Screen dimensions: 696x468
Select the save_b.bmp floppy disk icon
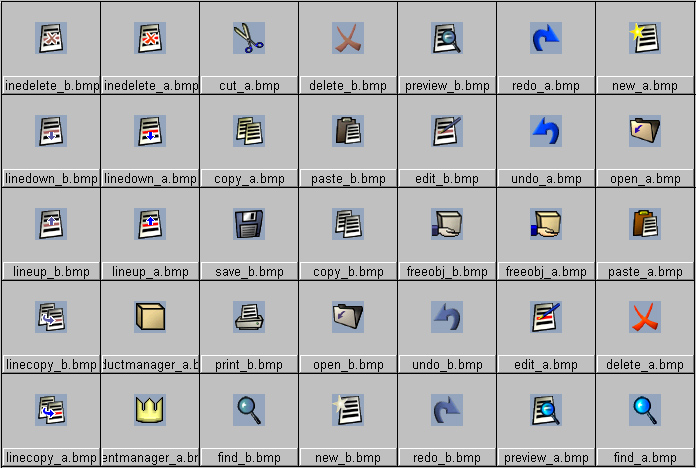coord(249,224)
